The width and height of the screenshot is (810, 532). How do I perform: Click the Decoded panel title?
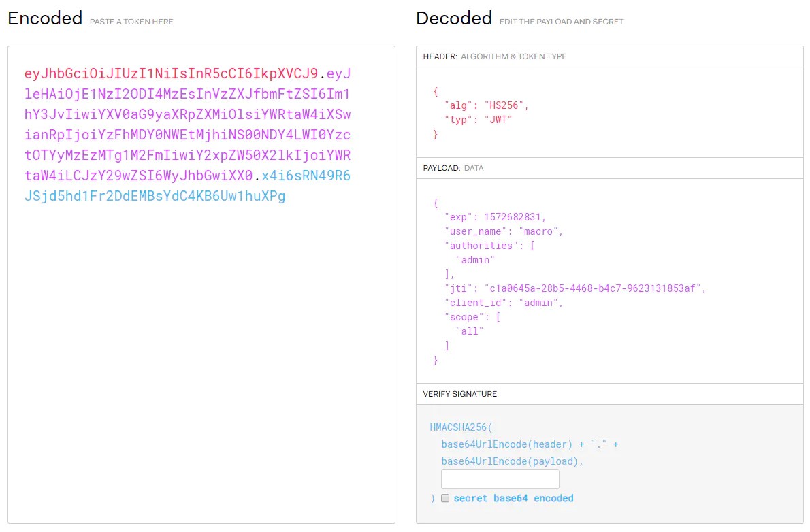tap(453, 18)
